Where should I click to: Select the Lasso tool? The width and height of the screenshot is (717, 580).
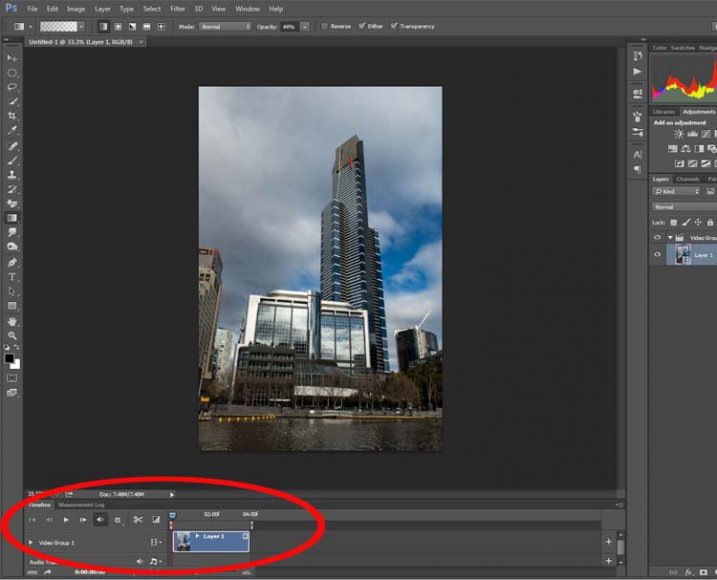pos(12,87)
